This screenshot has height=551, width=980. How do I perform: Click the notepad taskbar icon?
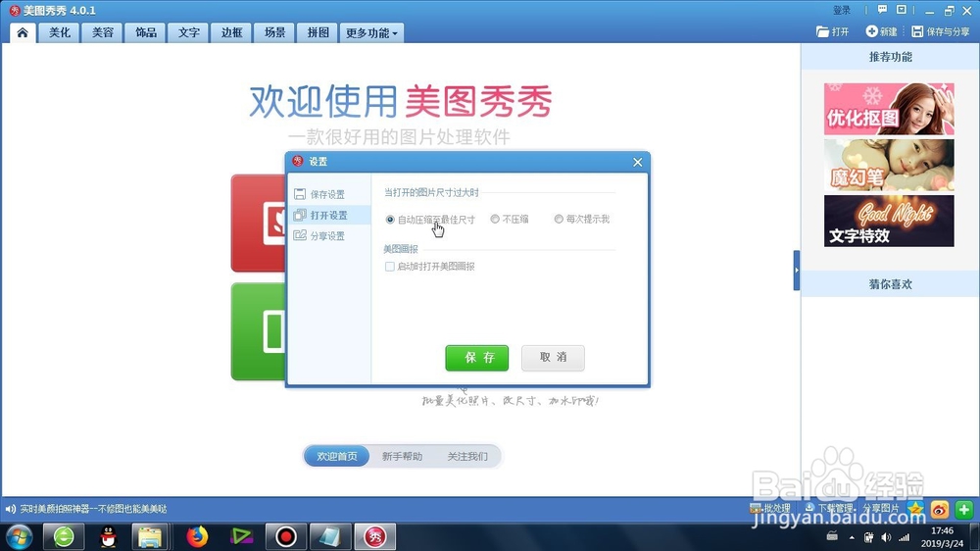click(330, 536)
